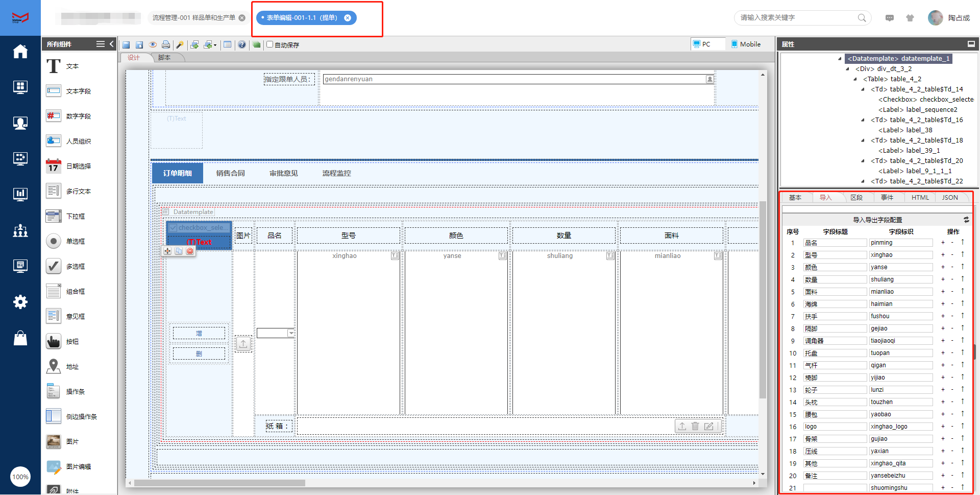
Task: Toggle the checkbox_sele checkbox in the datatemplate
Action: [x=174, y=228]
